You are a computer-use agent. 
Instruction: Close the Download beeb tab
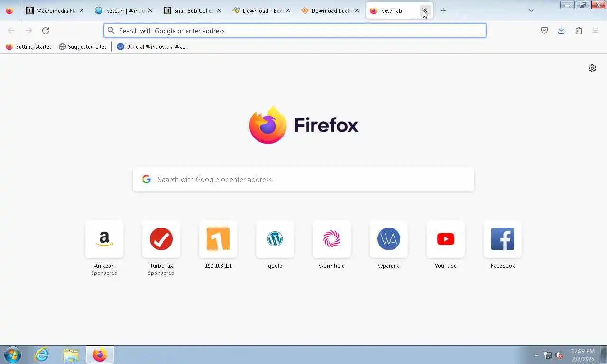click(x=357, y=10)
